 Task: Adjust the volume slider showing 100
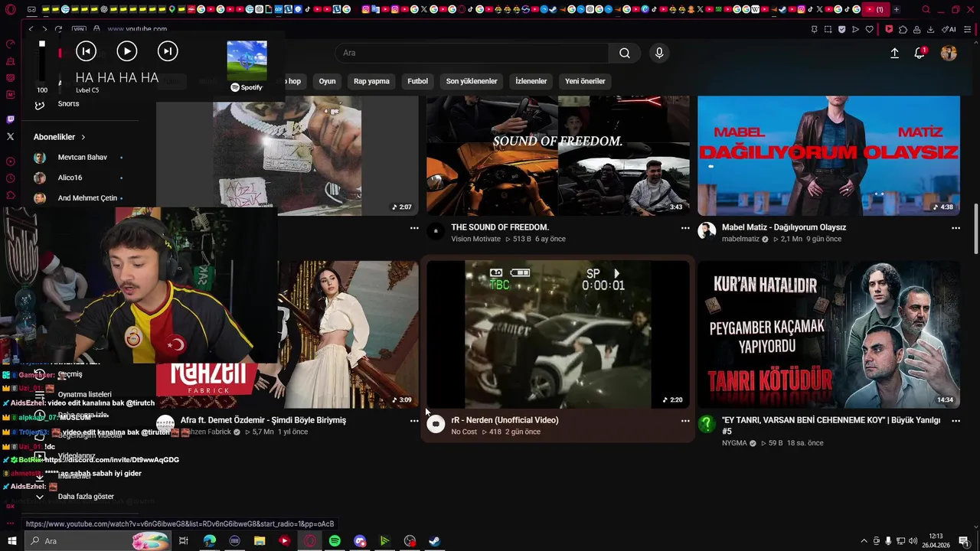42,63
